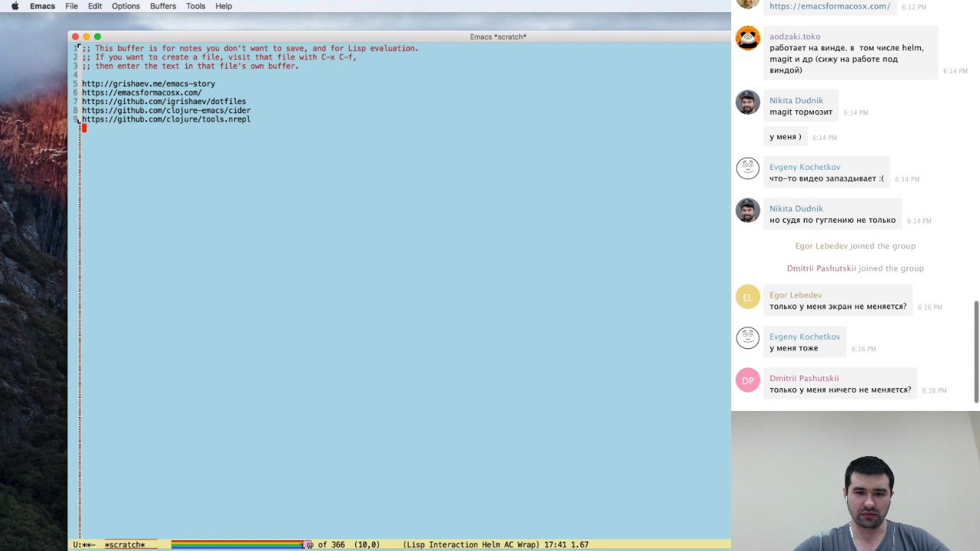Click the 'только у меня экран не меняется?' message
The height and width of the screenshot is (551, 980).
click(838, 307)
